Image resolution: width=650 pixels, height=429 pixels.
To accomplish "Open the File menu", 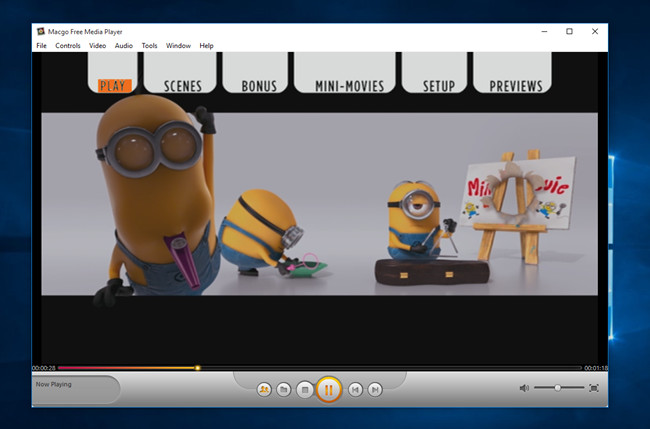I will point(41,46).
